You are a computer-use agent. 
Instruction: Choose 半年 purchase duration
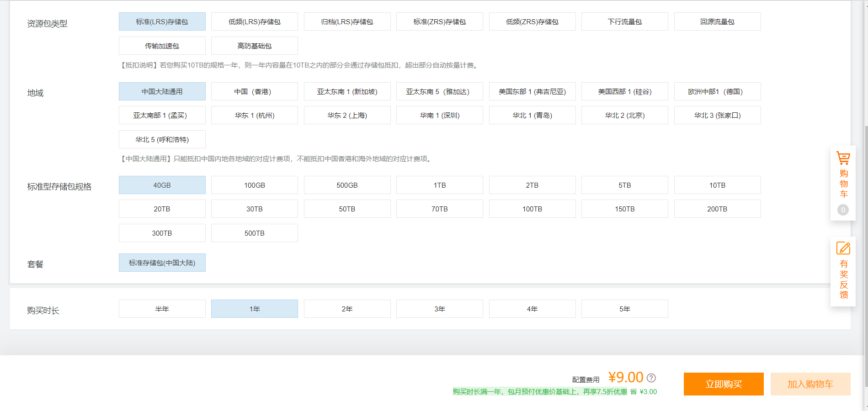tap(162, 309)
